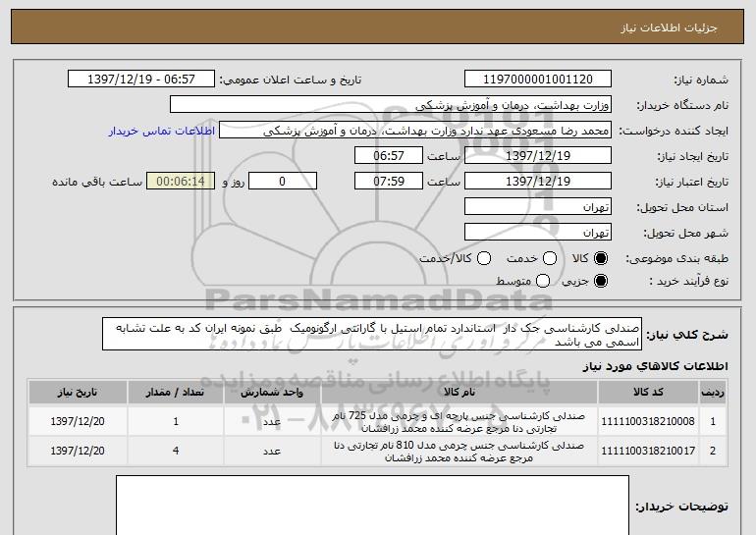Click the product name for model 725 chair
Screen dimensions: 756x535
[459, 422]
